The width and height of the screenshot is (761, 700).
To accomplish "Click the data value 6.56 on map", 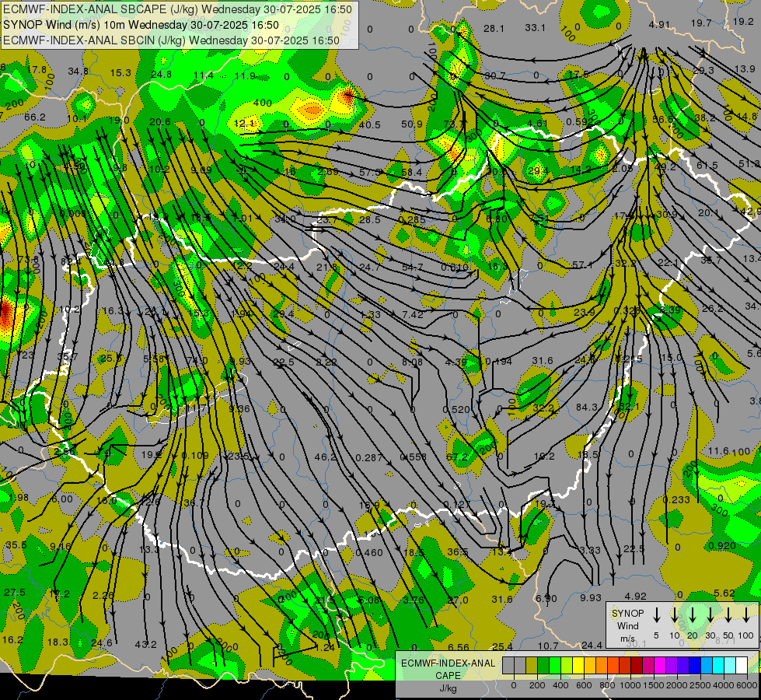I will (x=459, y=647).
